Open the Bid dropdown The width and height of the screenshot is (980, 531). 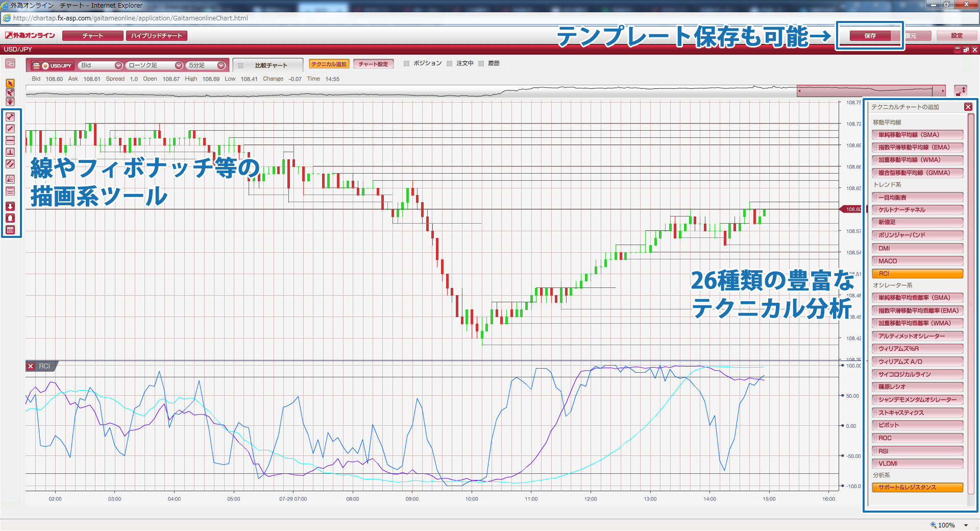pos(118,65)
